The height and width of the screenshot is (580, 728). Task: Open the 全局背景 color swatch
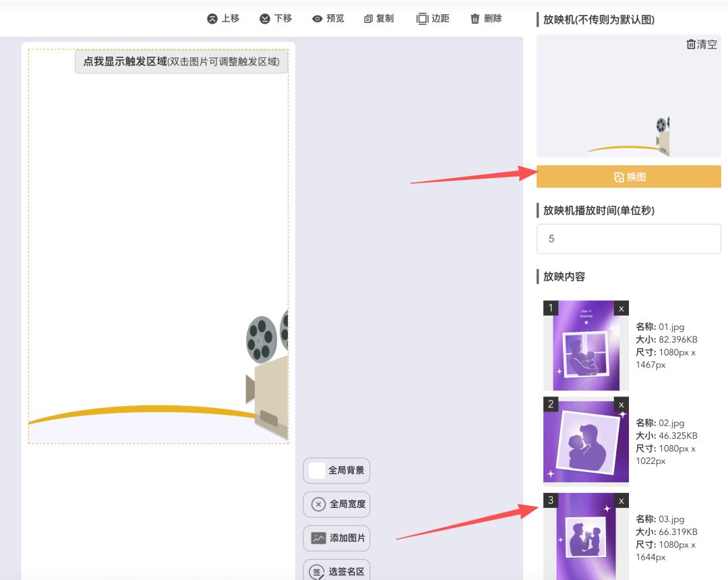317,471
